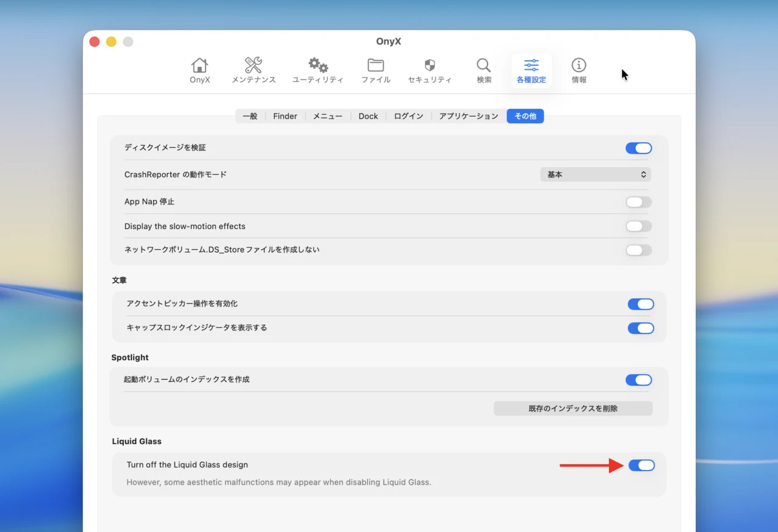The width and height of the screenshot is (778, 532).
Task: Select the アプリケーション tab
Action: [469, 116]
